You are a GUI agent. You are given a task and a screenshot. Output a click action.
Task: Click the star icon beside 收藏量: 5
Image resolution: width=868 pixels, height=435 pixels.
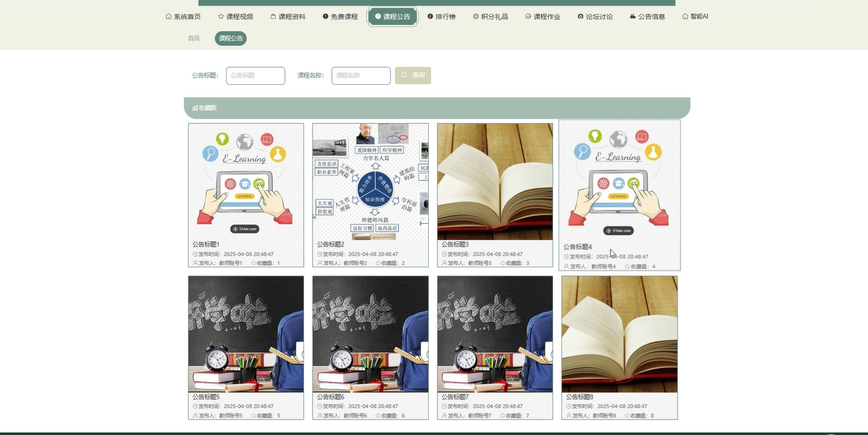(x=253, y=416)
